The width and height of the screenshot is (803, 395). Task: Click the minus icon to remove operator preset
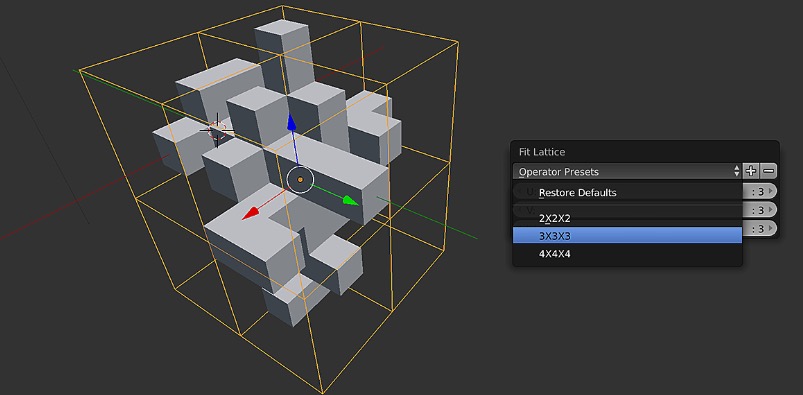point(768,171)
